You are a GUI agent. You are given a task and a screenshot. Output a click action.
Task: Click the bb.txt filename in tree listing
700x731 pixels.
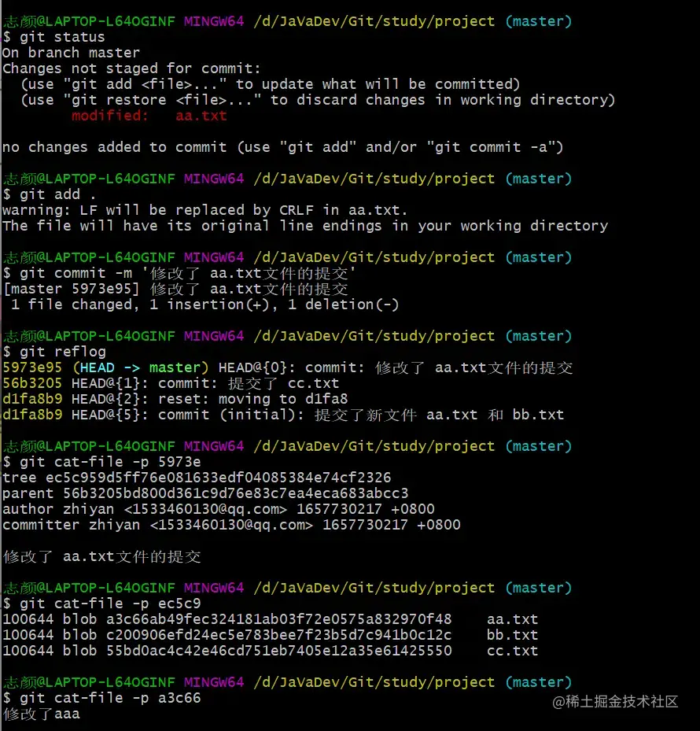512,635
